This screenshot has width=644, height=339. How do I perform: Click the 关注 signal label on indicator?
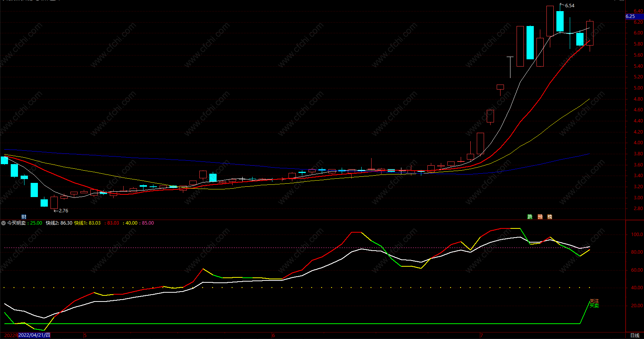pyautogui.click(x=594, y=301)
